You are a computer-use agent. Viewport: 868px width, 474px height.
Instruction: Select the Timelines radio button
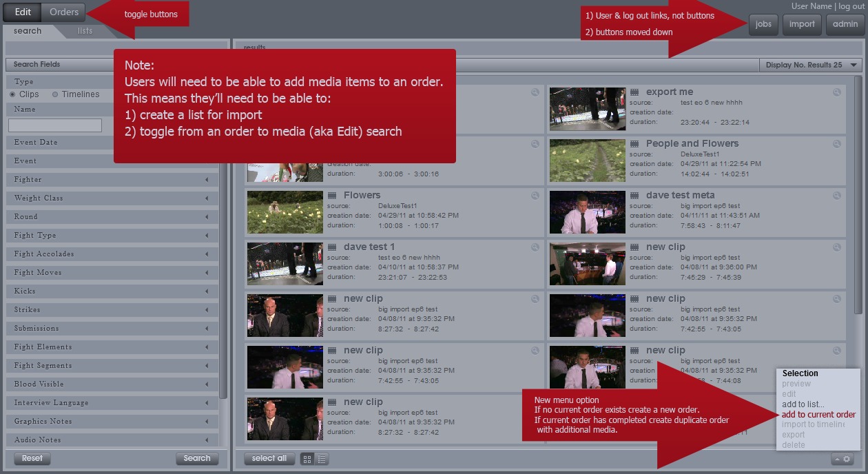tap(55, 94)
